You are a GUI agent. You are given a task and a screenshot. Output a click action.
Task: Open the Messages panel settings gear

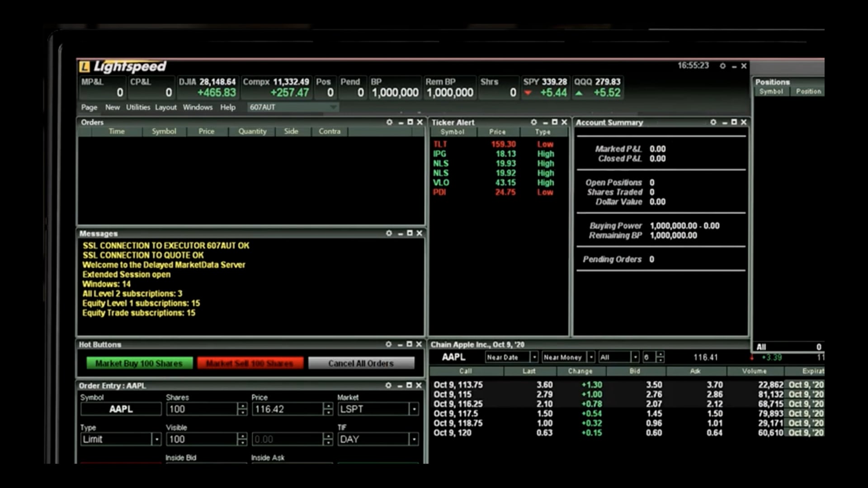389,233
